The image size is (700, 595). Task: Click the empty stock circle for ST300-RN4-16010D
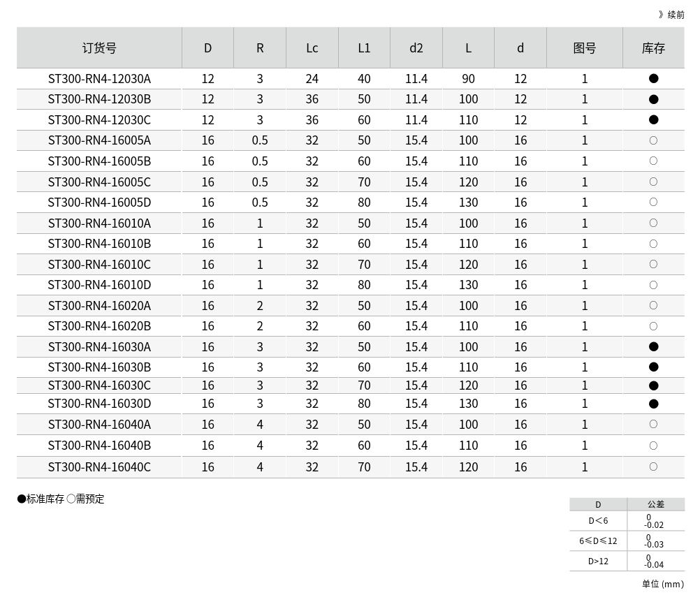[653, 285]
